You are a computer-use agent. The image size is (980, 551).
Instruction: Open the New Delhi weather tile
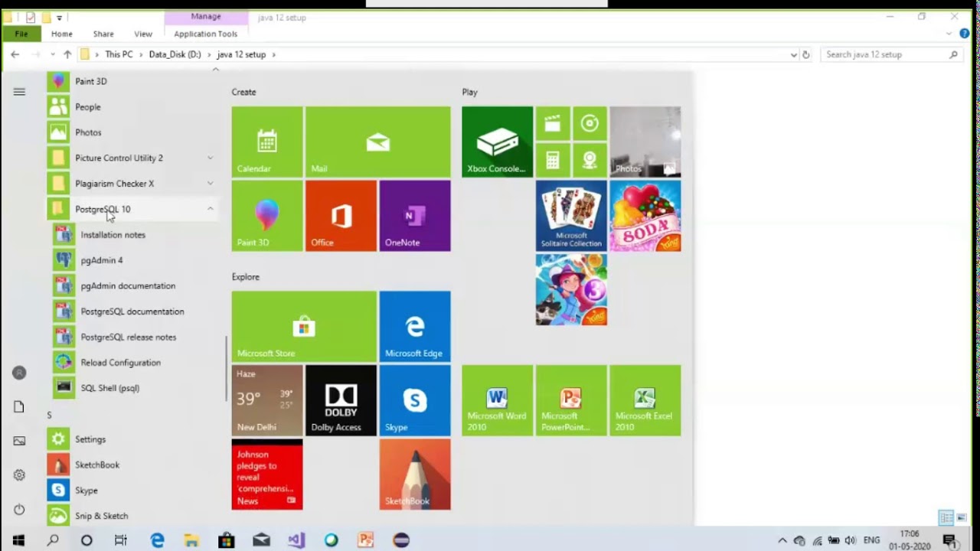click(x=267, y=400)
